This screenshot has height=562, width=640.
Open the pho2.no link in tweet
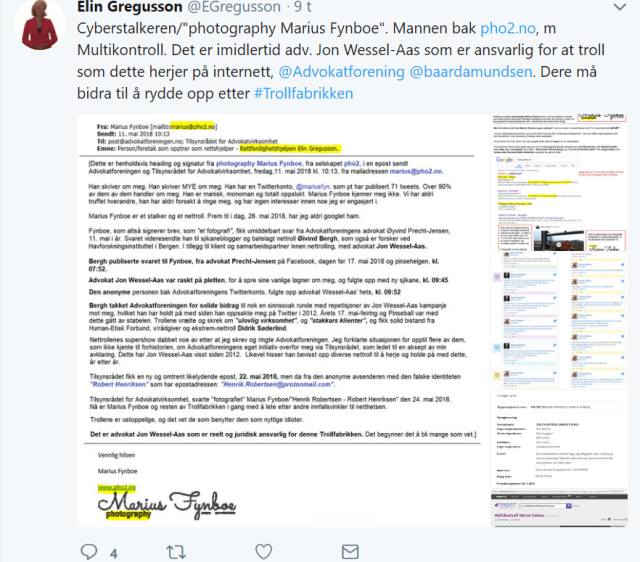(508, 28)
